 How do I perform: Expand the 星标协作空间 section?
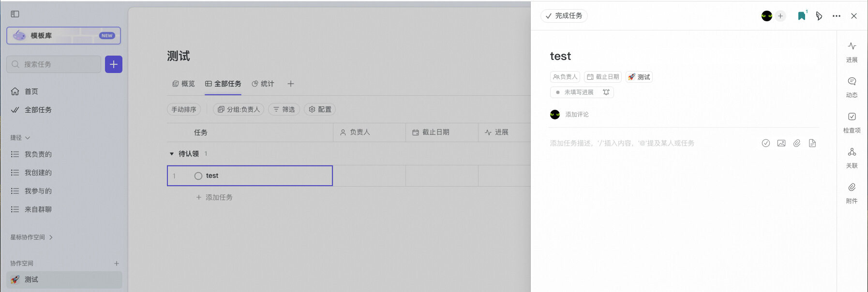point(51,237)
